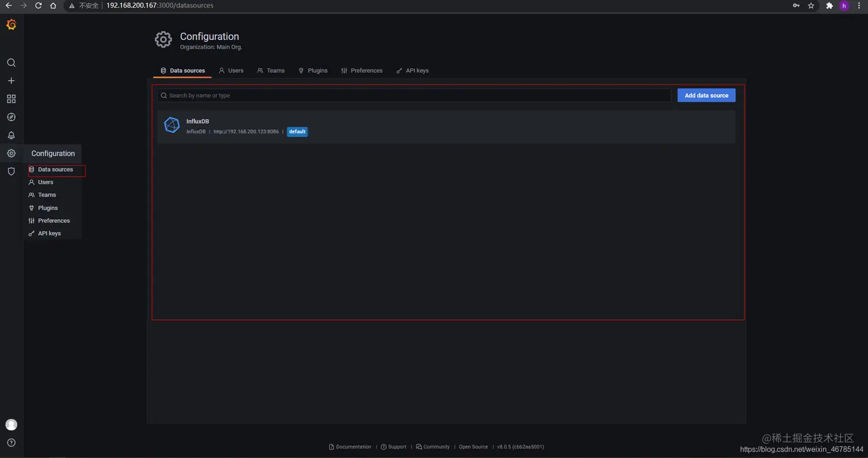Open the Open Source footer link

473,447
